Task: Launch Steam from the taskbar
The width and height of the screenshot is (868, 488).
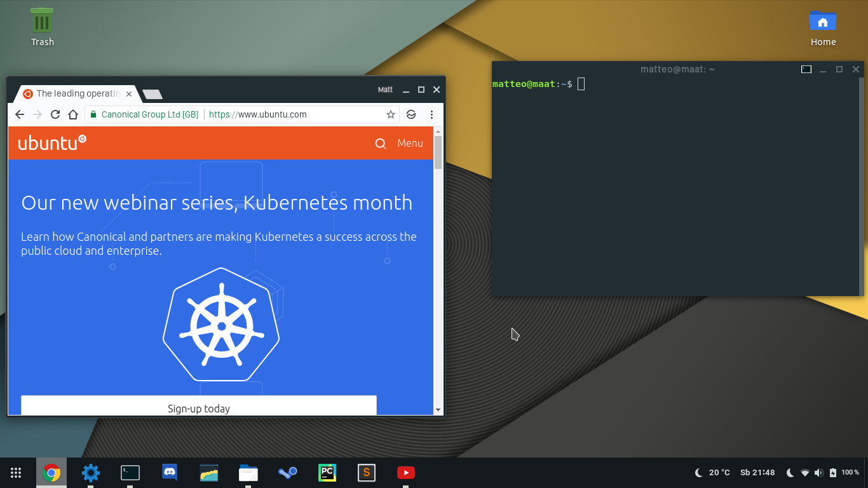Action: tap(288, 473)
